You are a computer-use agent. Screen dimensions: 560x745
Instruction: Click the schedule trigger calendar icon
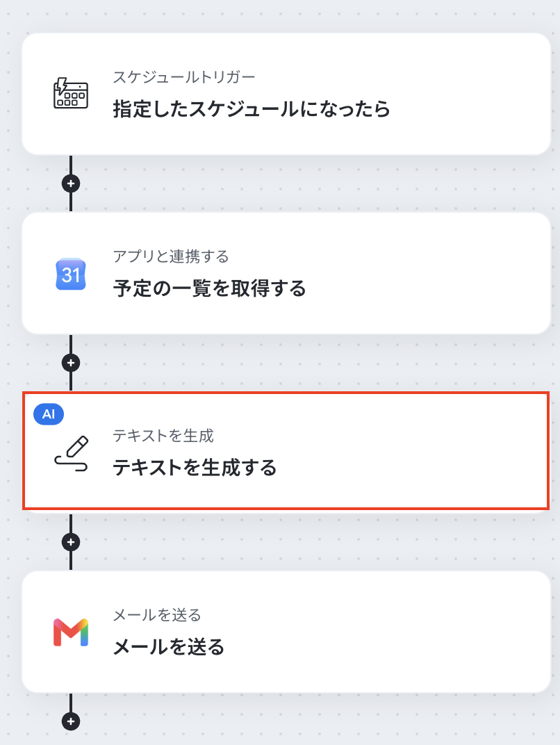point(71,93)
